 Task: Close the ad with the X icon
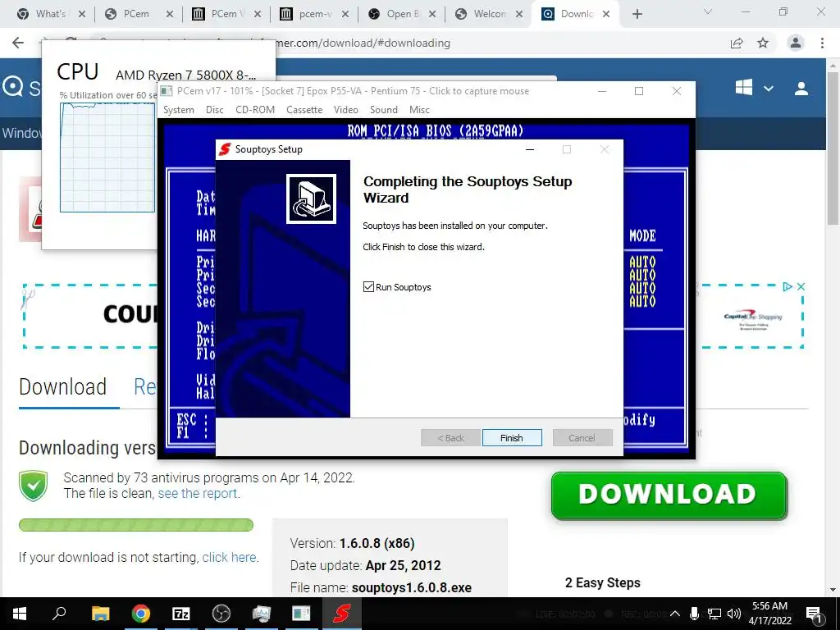[x=801, y=286]
